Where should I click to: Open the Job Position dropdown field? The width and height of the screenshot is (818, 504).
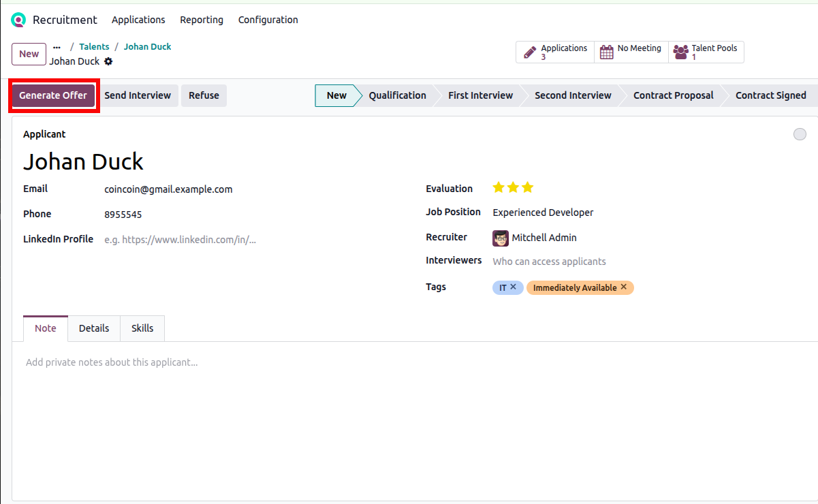coord(613,212)
